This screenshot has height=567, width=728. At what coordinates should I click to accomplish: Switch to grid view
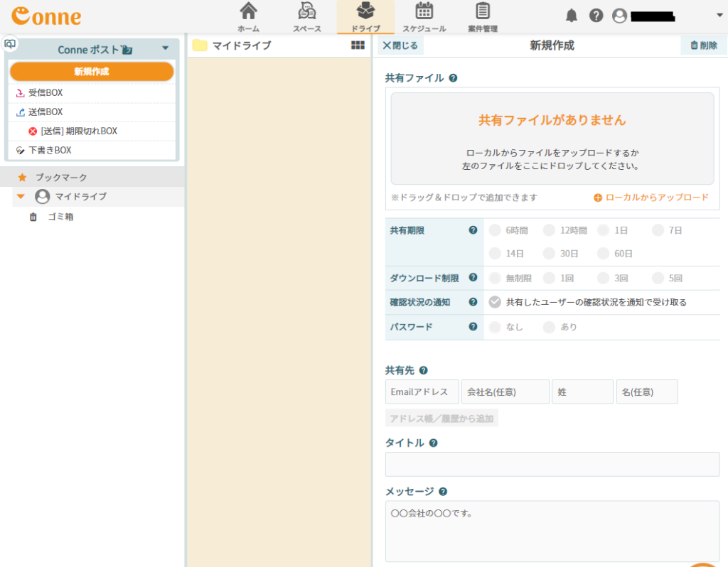358,45
